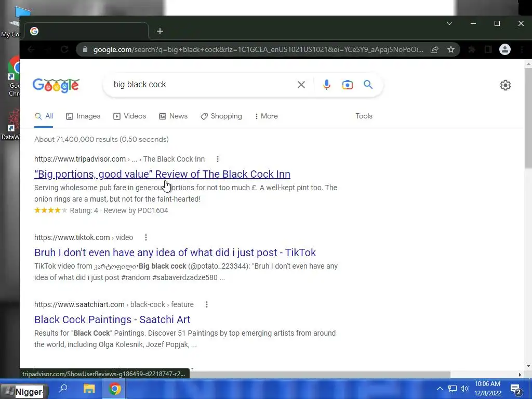Open Google quick settings gear
This screenshot has width=532, height=399.
[505, 85]
